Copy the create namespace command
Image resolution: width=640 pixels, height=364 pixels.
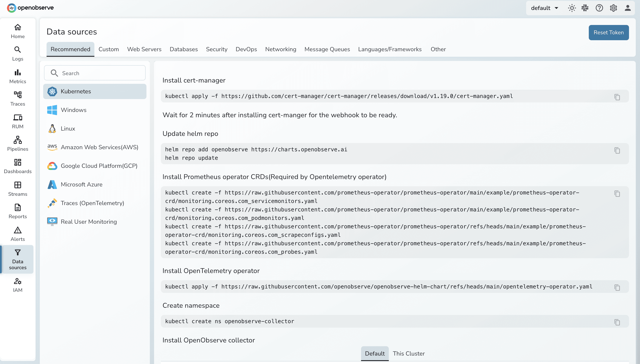618,322
